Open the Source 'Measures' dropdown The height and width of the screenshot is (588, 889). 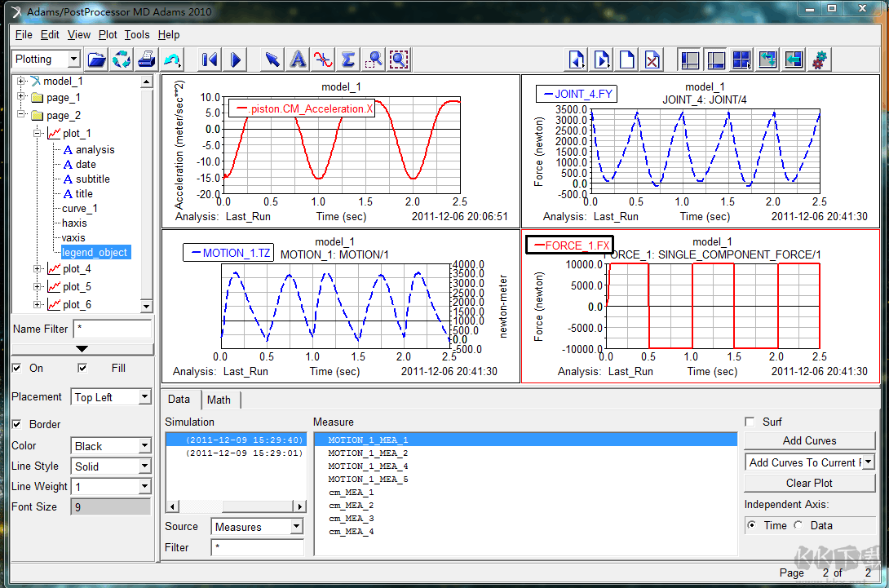pyautogui.click(x=296, y=527)
